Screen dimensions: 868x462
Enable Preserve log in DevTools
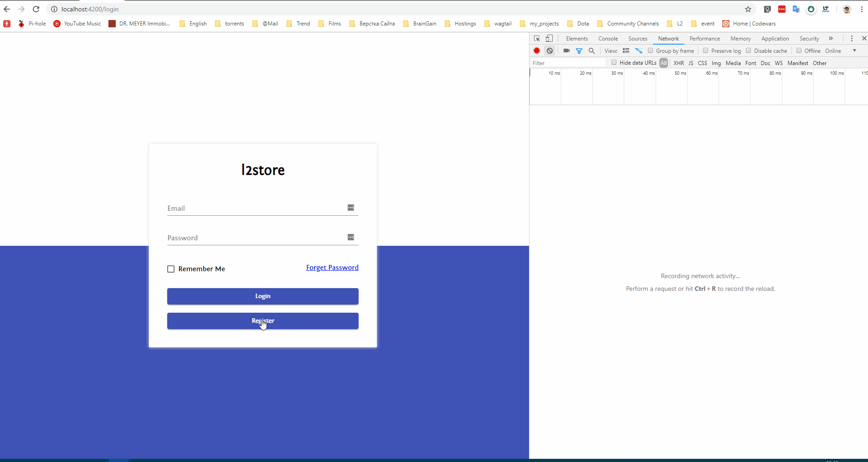pyautogui.click(x=705, y=51)
